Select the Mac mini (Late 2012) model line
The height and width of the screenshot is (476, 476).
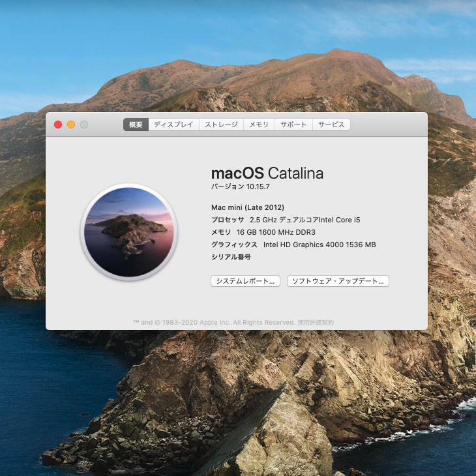248,207
